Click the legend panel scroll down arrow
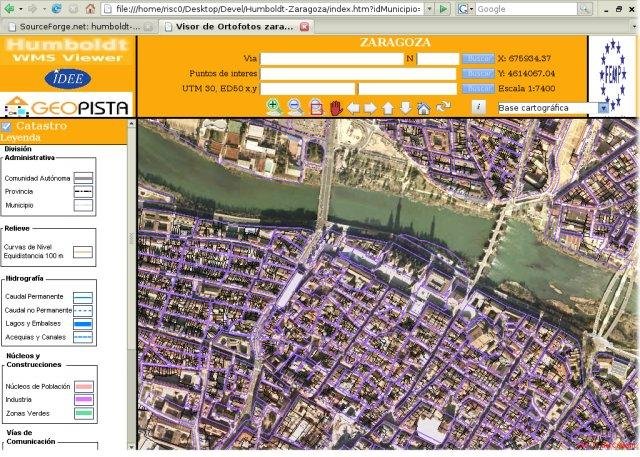640x457 pixels. (x=131, y=446)
